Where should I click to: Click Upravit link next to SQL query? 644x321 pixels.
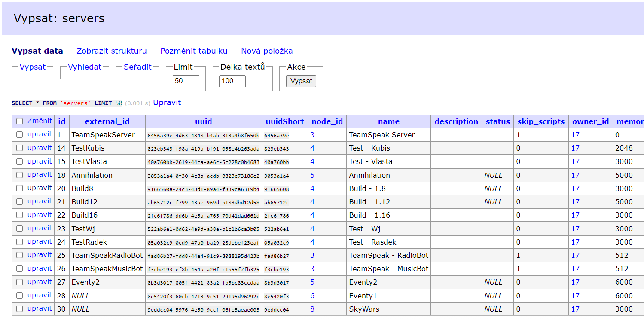167,103
